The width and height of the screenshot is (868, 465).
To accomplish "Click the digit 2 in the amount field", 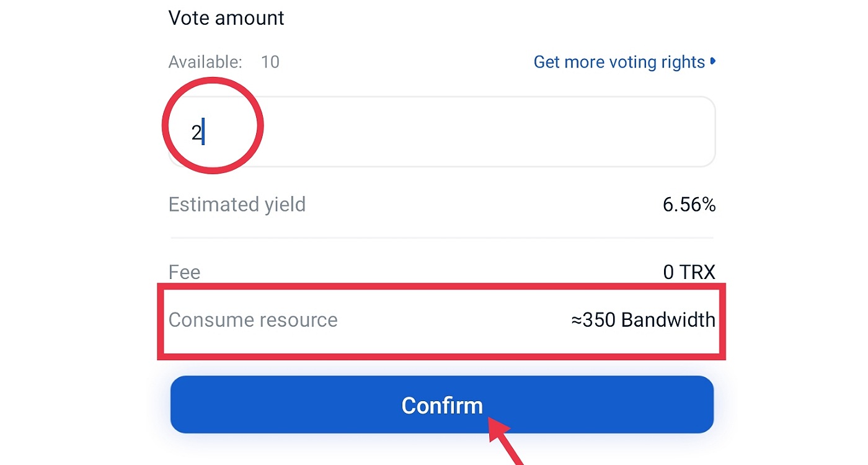I will click(x=196, y=133).
